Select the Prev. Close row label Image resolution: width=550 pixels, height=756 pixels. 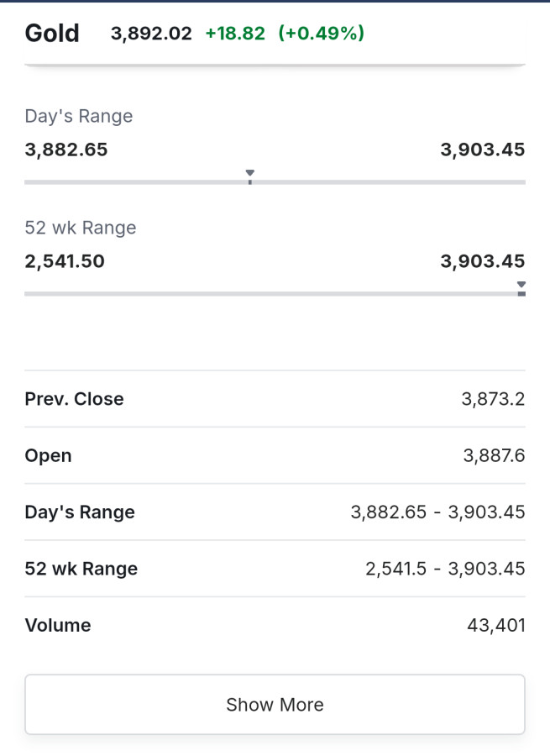pos(74,399)
